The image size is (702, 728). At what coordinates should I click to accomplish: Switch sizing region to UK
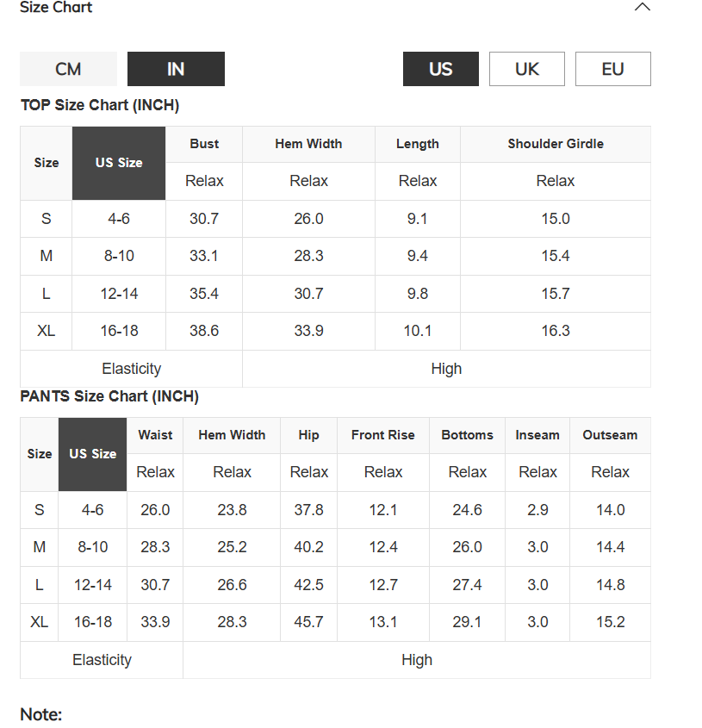click(x=527, y=69)
